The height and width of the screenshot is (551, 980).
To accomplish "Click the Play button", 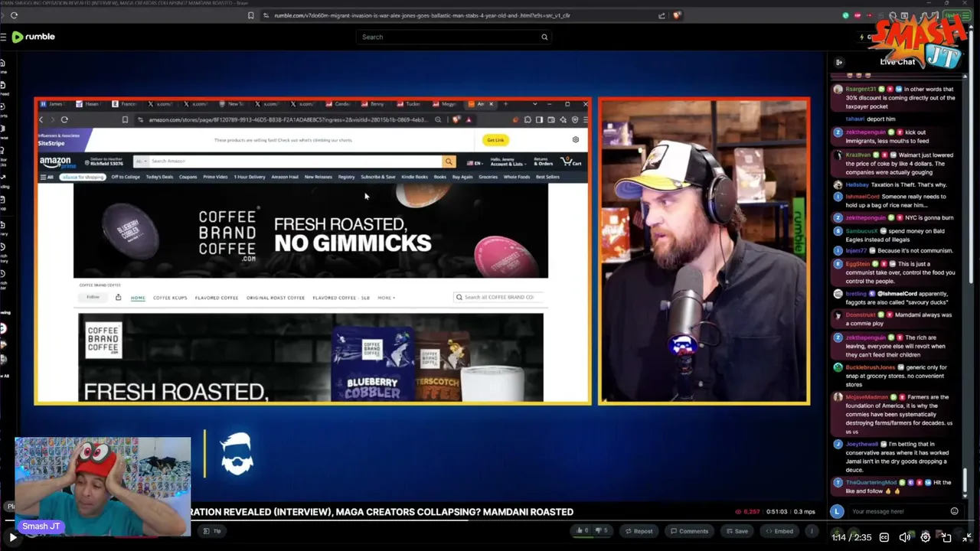I will point(13,537).
